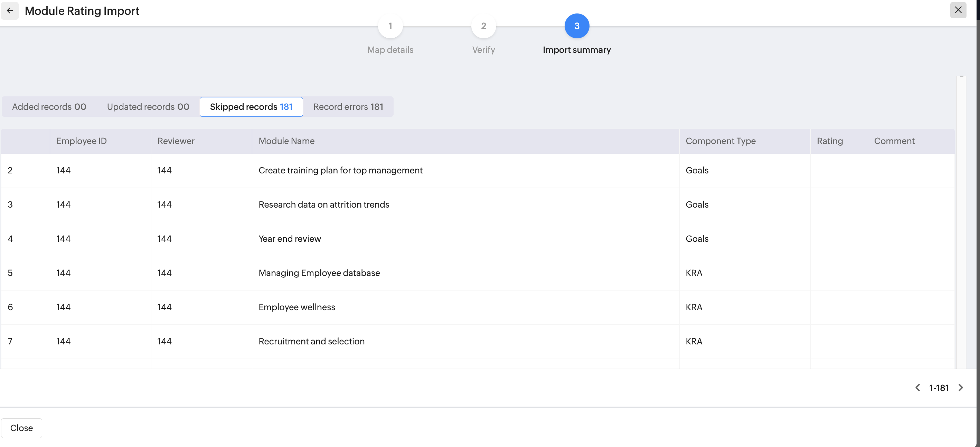Open the Updated records tab
980x447 pixels.
[148, 107]
